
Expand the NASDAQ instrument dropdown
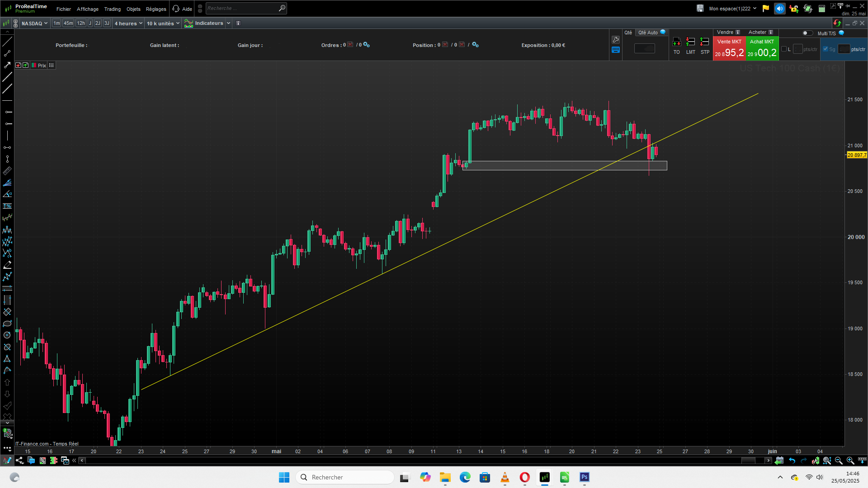coord(34,23)
